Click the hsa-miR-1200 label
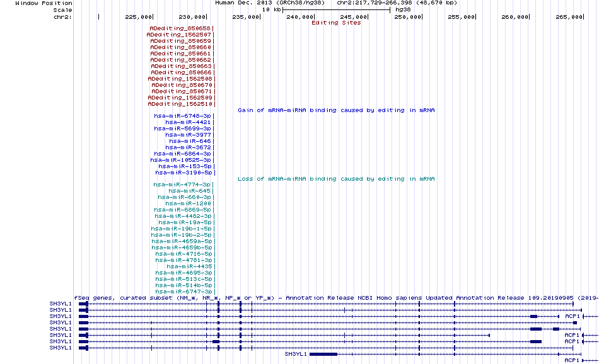Screen dimensions: 599x364 click(188, 204)
